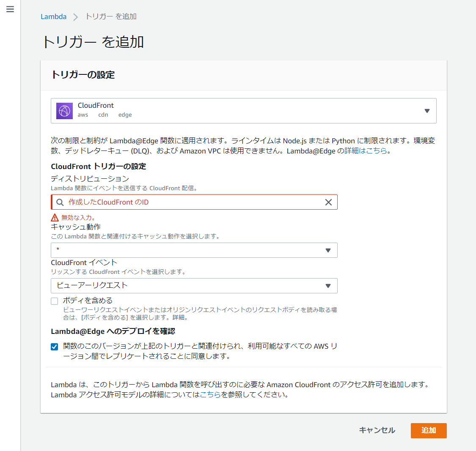Open the Lambda@Edge 詳細はこちら link

[366, 151]
